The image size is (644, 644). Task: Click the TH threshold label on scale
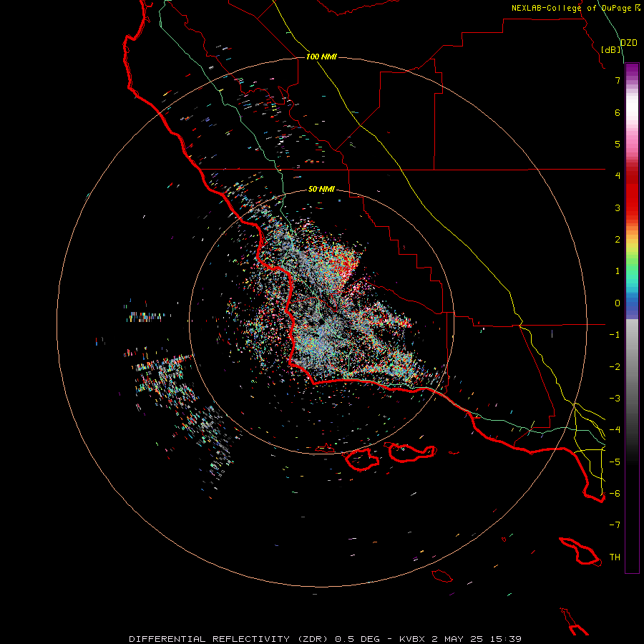615,557
